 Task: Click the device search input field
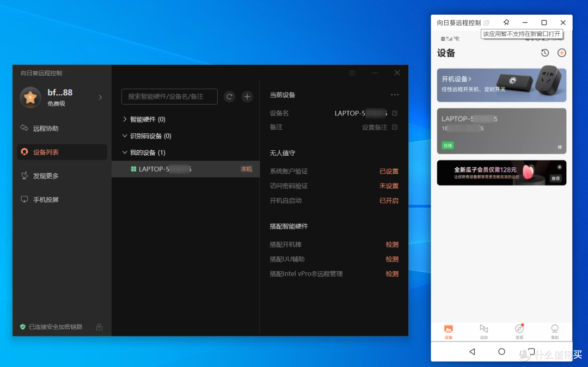tap(169, 97)
